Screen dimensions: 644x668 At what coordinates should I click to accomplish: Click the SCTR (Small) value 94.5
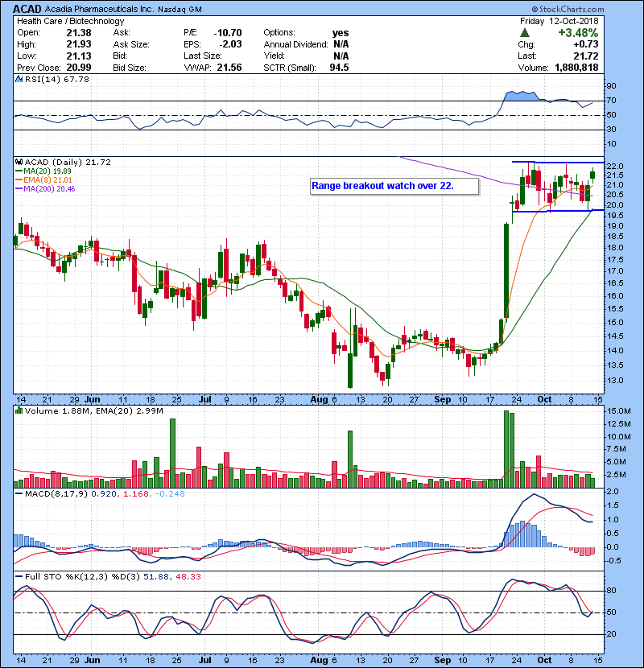(x=339, y=68)
